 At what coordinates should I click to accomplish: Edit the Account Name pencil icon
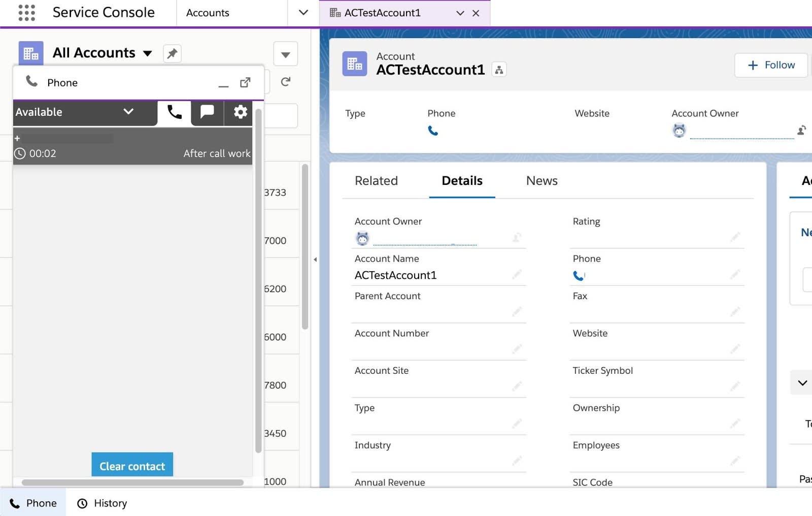517,274
